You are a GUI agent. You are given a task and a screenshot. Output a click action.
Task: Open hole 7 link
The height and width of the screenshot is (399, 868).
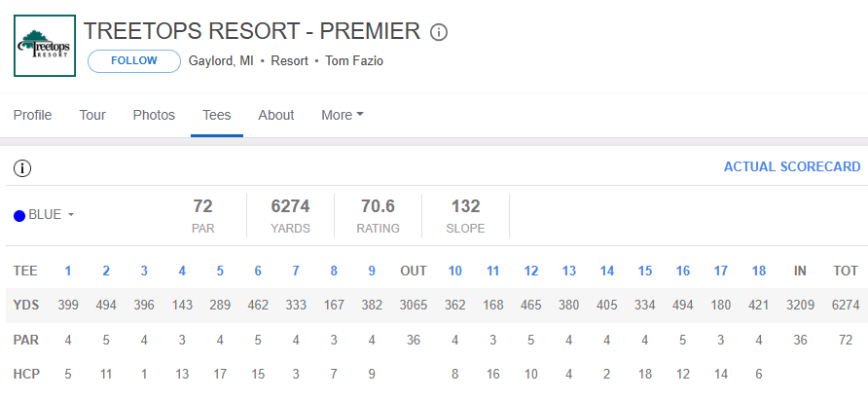click(x=296, y=271)
